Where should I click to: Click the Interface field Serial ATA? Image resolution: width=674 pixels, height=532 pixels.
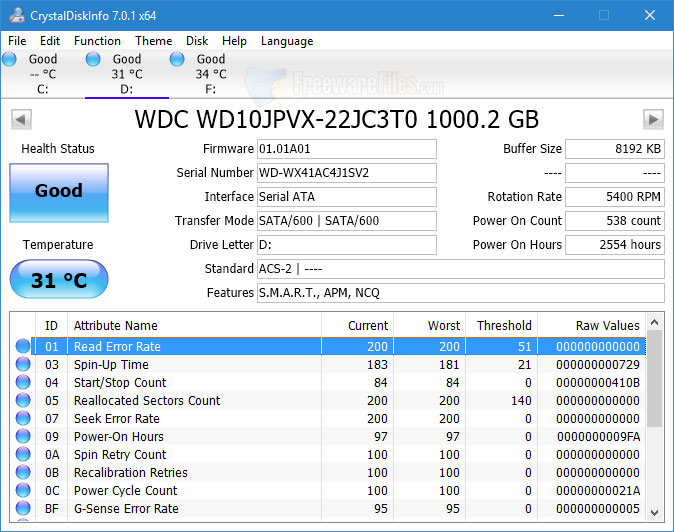point(347,197)
